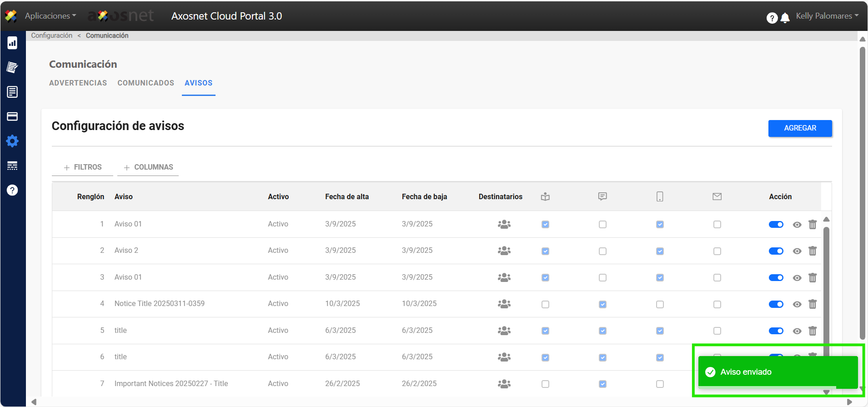
Task: Expand the FILTROS panel
Action: click(x=83, y=167)
